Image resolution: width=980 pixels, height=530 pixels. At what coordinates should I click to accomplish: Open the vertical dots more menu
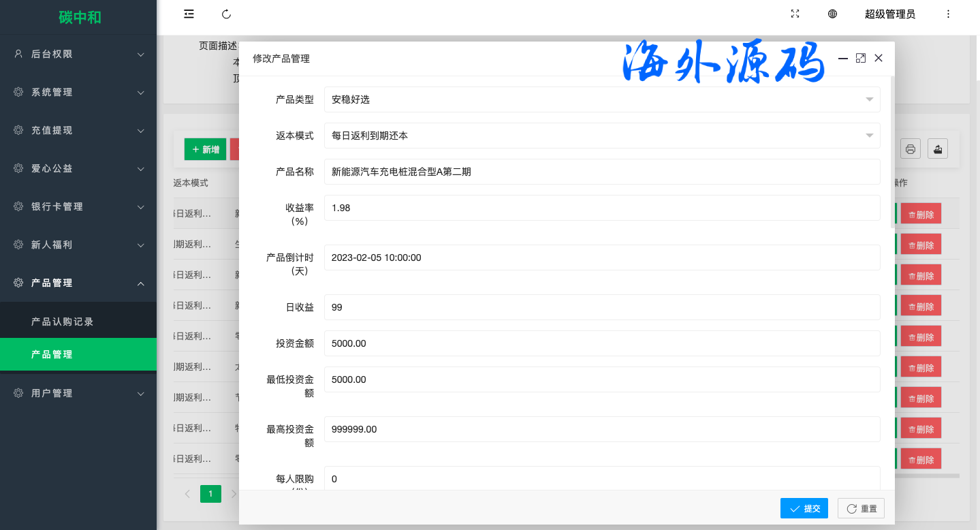click(949, 14)
